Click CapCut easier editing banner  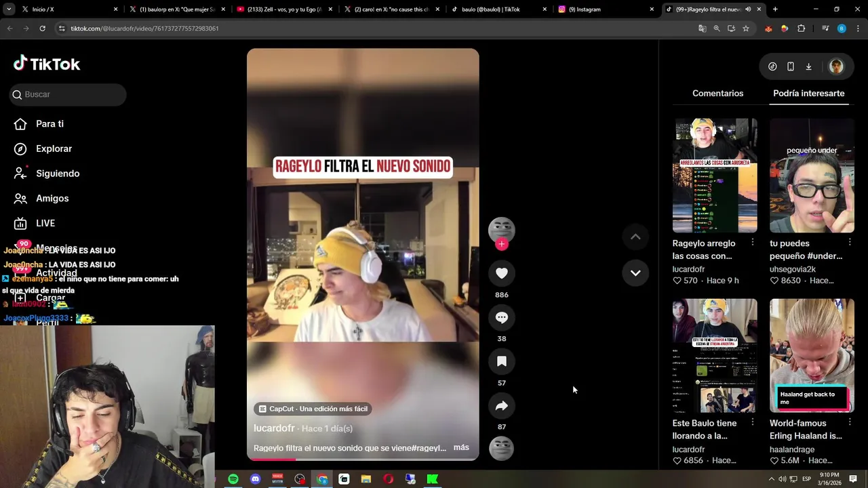point(313,409)
